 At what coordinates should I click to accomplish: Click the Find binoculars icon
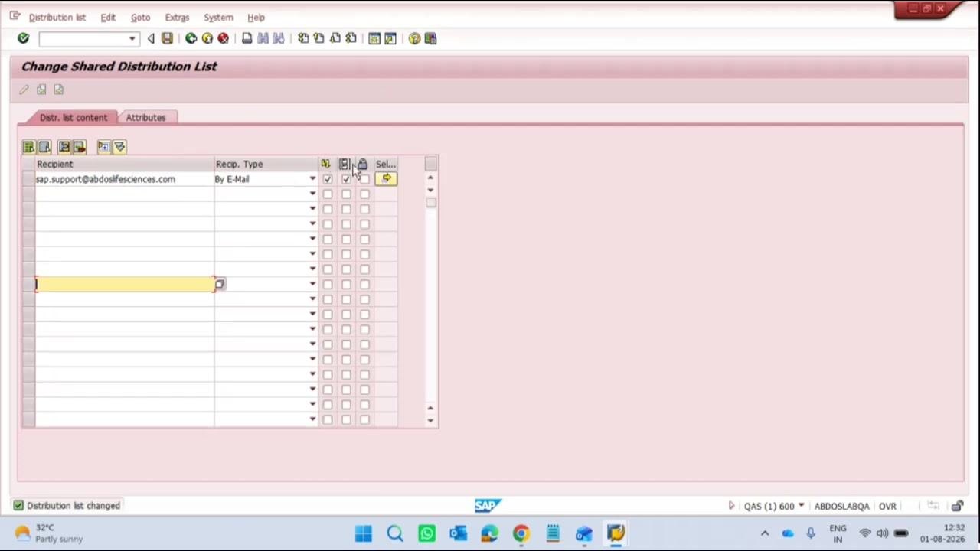(263, 38)
